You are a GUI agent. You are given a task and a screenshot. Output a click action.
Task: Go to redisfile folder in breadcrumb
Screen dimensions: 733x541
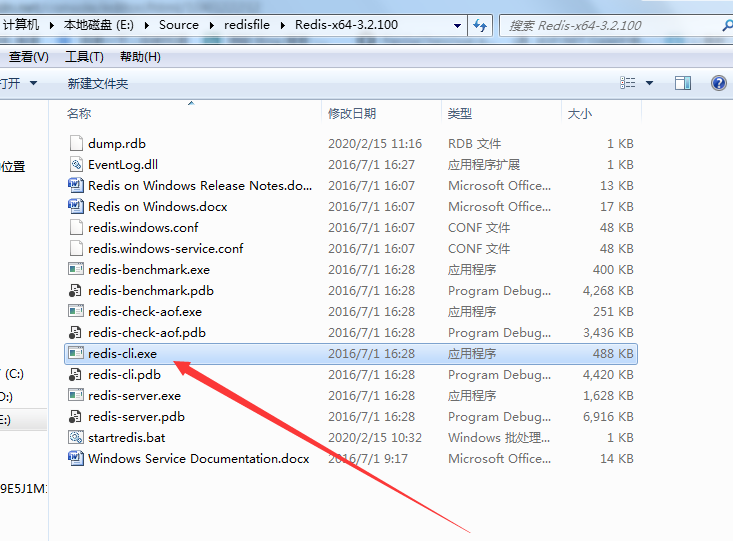pyautogui.click(x=247, y=25)
